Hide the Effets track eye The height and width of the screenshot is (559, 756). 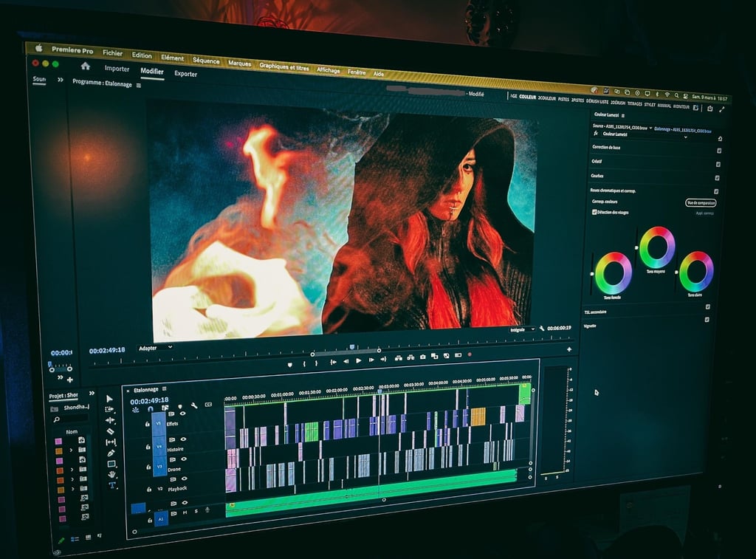[183, 414]
